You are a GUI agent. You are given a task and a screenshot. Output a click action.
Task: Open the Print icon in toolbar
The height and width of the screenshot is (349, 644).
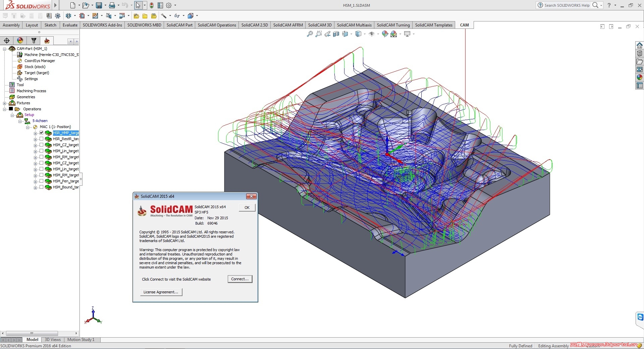(112, 5)
